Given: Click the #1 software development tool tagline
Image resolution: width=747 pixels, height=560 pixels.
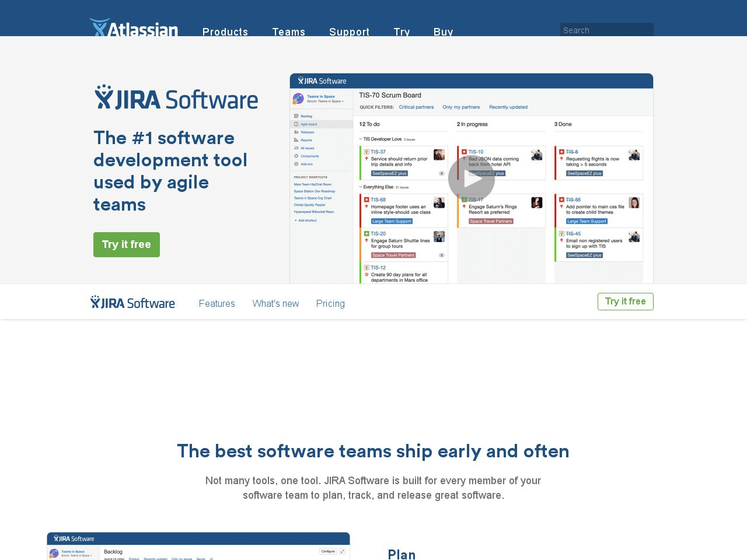Looking at the screenshot, I should [170, 171].
